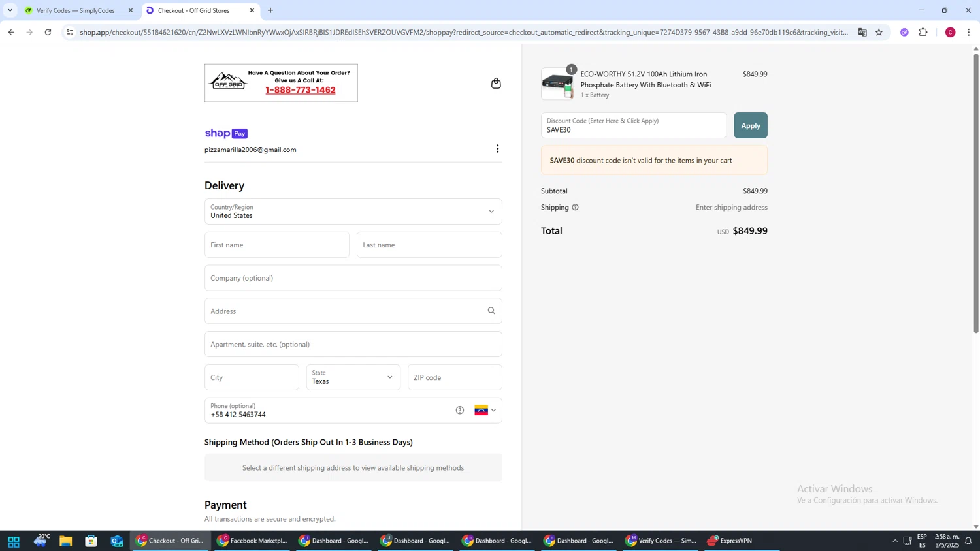Click the phone field help question icon
Screen dimensions: 980x551
point(460,410)
